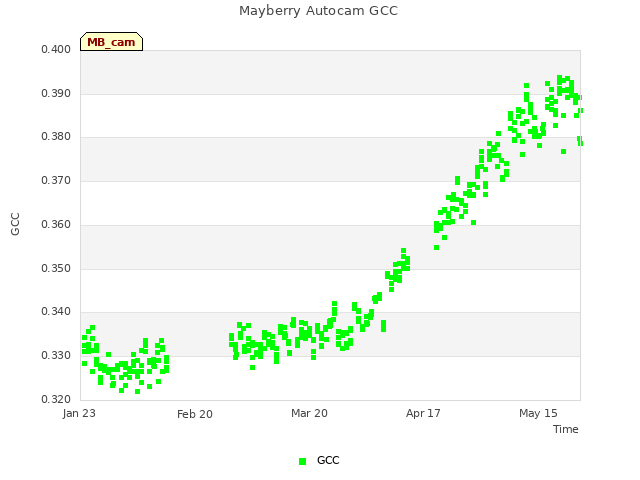Click the 0.340 y-axis value
Viewport: 640px width, 480px height.
click(x=56, y=311)
